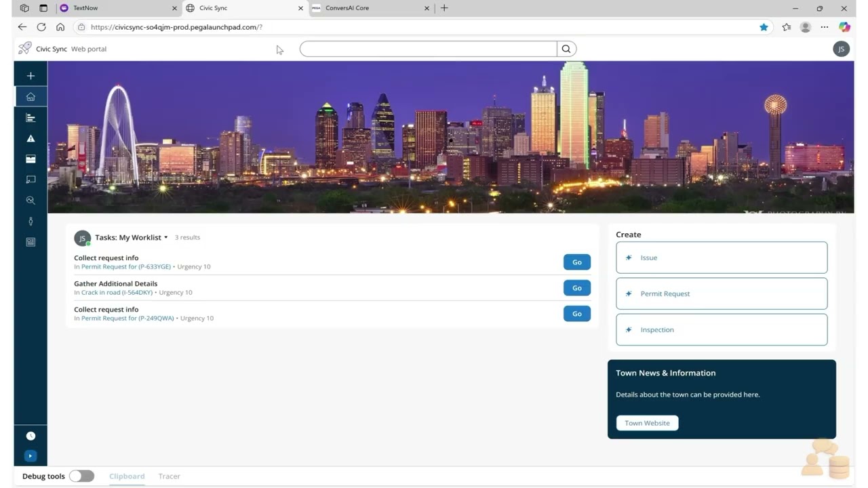Open the bar chart dashboard sidebar icon
Image resolution: width=868 pixels, height=488 pixels.
click(x=31, y=118)
